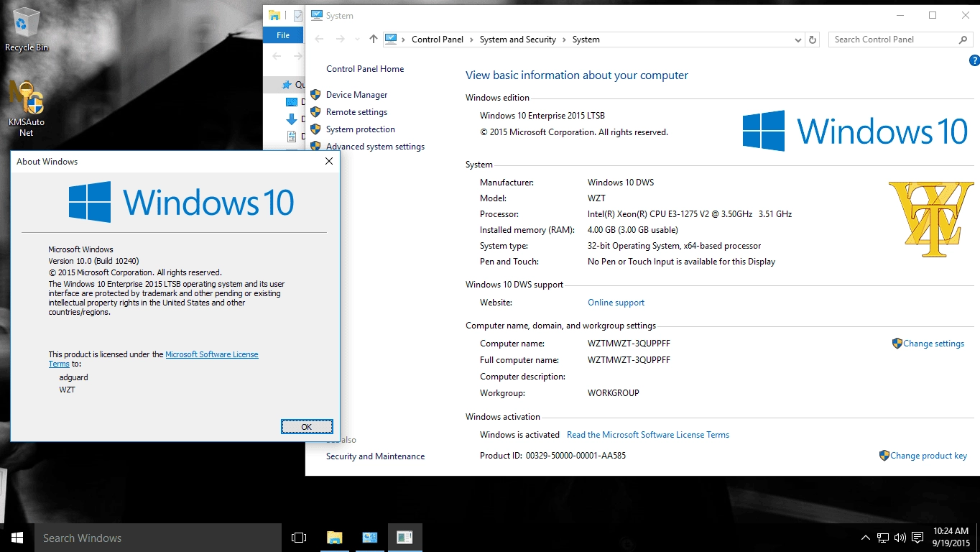980x552 pixels.
Task: Open the network tray icon
Action: (883, 538)
